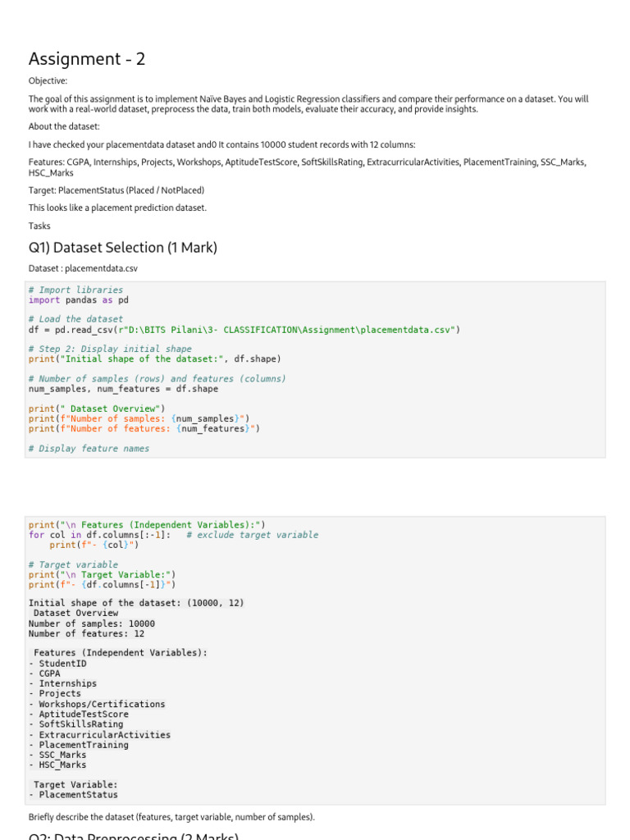
Task: Click the "- ExtracurricularActivities" output entry
Action: coord(99,735)
